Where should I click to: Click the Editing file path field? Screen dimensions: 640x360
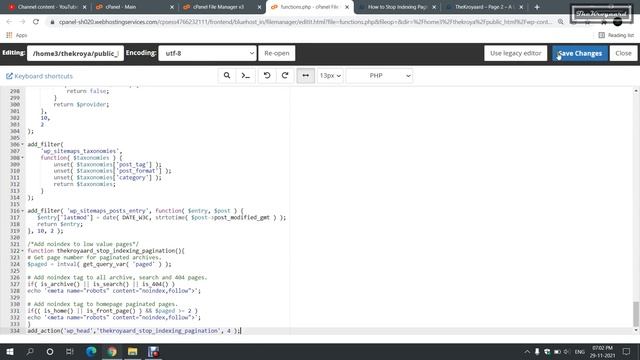pyautogui.click(x=76, y=53)
